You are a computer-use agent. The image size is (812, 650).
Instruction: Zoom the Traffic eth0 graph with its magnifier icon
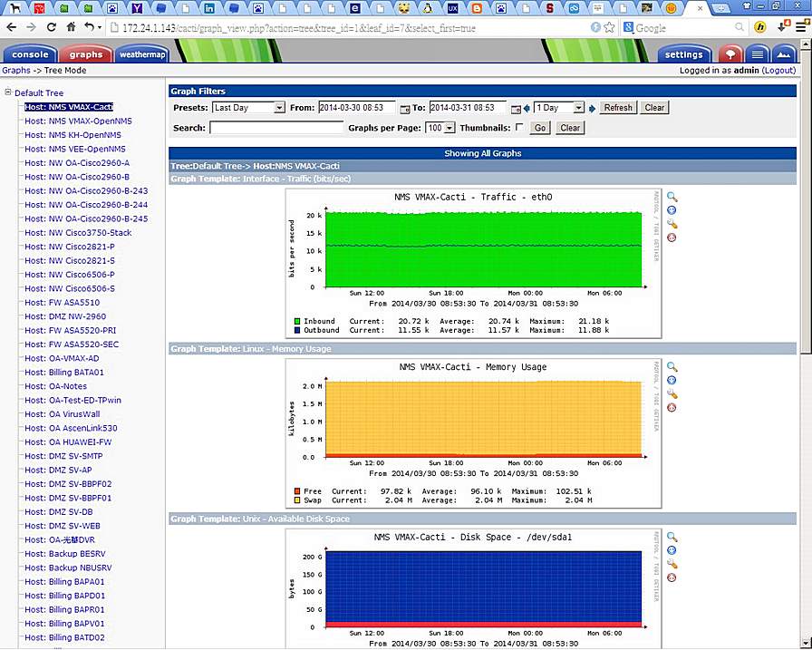[672, 197]
